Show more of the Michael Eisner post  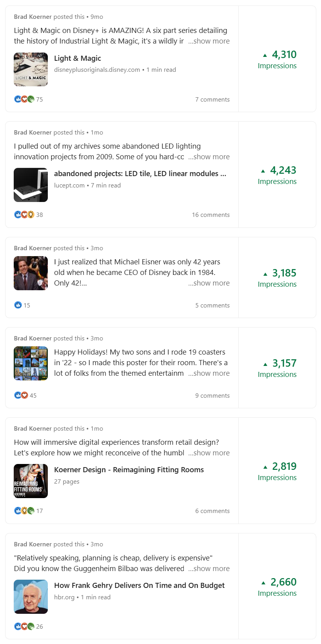209,283
